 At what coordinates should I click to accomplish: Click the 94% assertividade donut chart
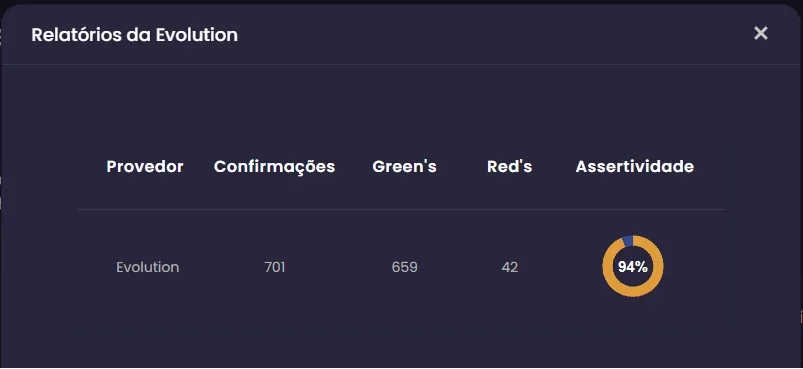pyautogui.click(x=632, y=266)
